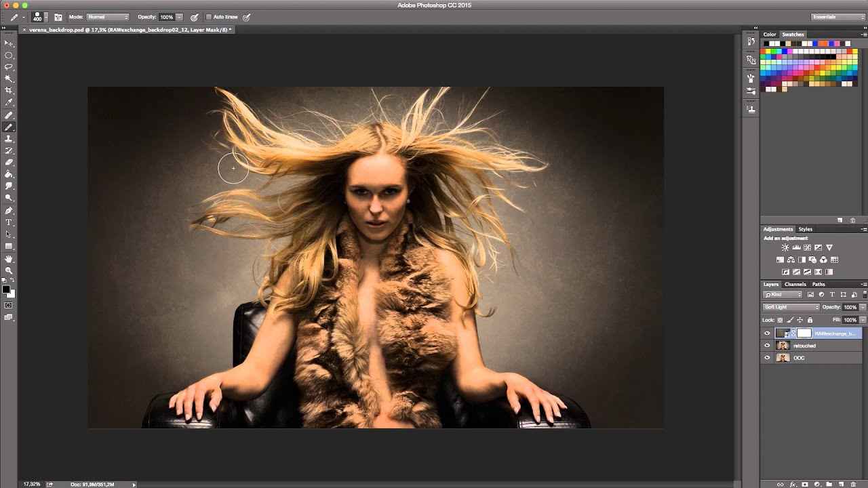This screenshot has height=488, width=868.
Task: Select the layer mask thumbnail
Action: (x=804, y=333)
